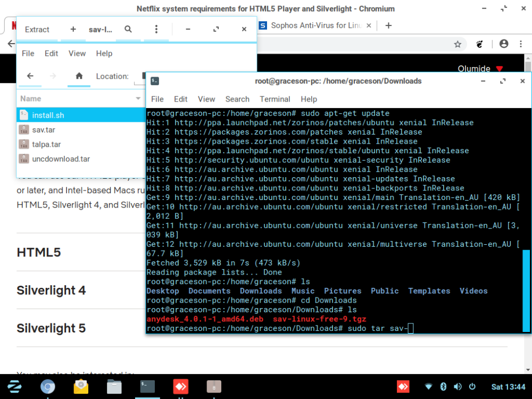Screen dimensions: 532x399
Task: Add files with the plus button in archive manager
Action: click(x=73, y=29)
